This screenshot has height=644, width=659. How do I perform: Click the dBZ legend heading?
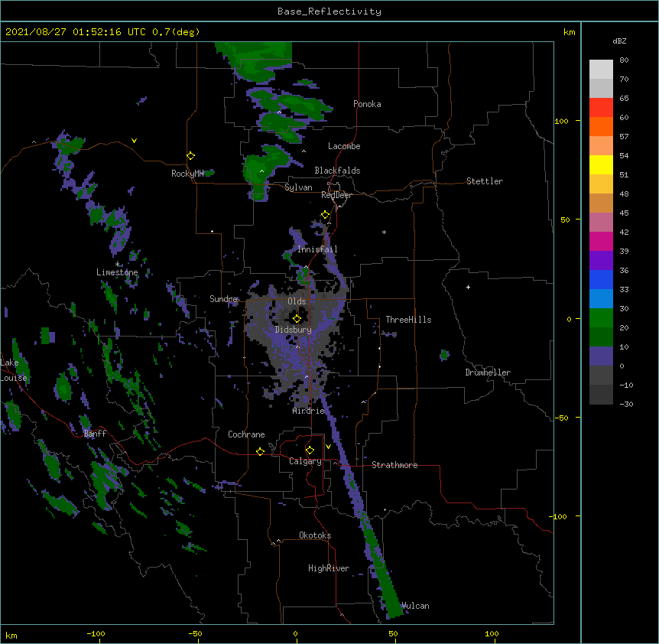pos(619,41)
